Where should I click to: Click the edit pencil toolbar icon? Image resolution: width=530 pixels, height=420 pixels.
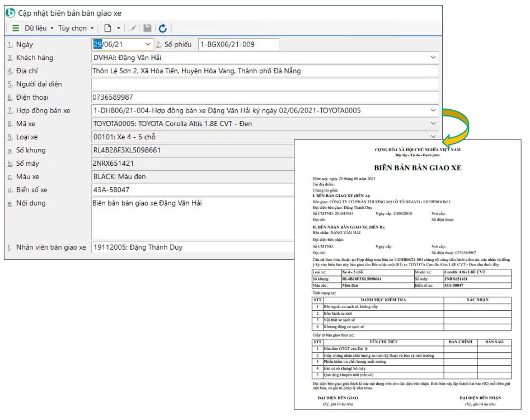(133, 28)
